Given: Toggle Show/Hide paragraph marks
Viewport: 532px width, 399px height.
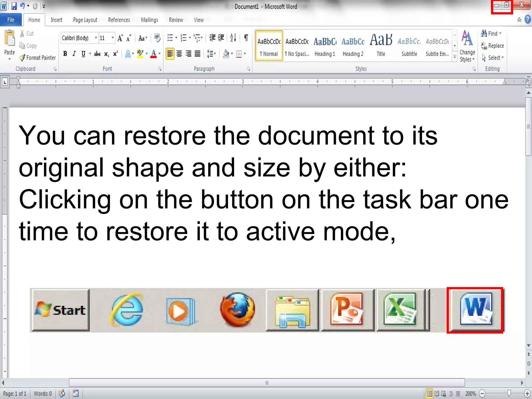Looking at the screenshot, I should (246, 38).
